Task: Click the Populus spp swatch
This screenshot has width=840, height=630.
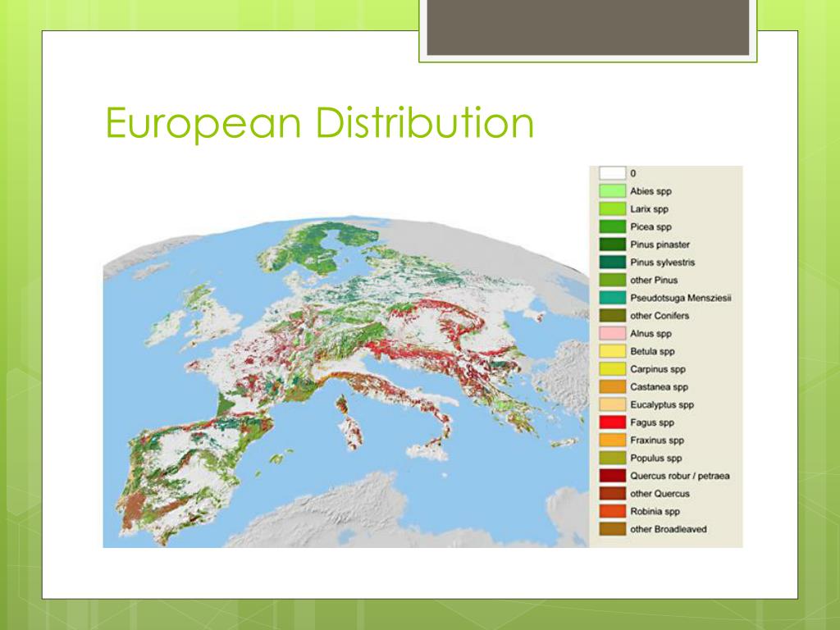Action: 612,458
